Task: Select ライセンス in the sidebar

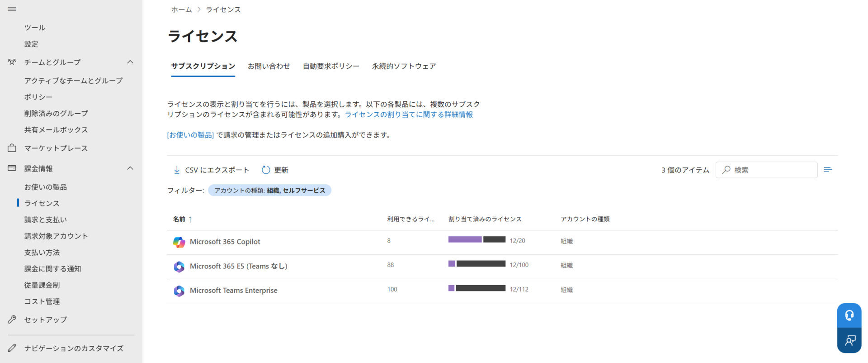Action: (42, 203)
